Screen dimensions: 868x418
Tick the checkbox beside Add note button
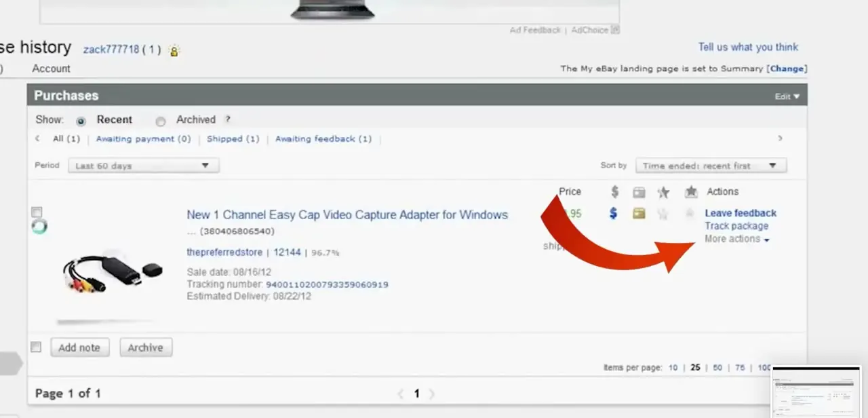tap(36, 347)
